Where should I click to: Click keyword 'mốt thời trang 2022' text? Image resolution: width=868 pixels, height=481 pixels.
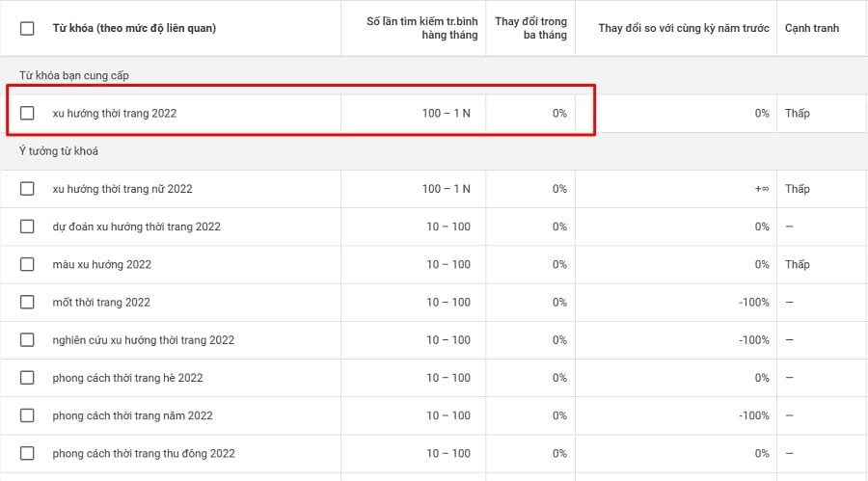click(101, 303)
